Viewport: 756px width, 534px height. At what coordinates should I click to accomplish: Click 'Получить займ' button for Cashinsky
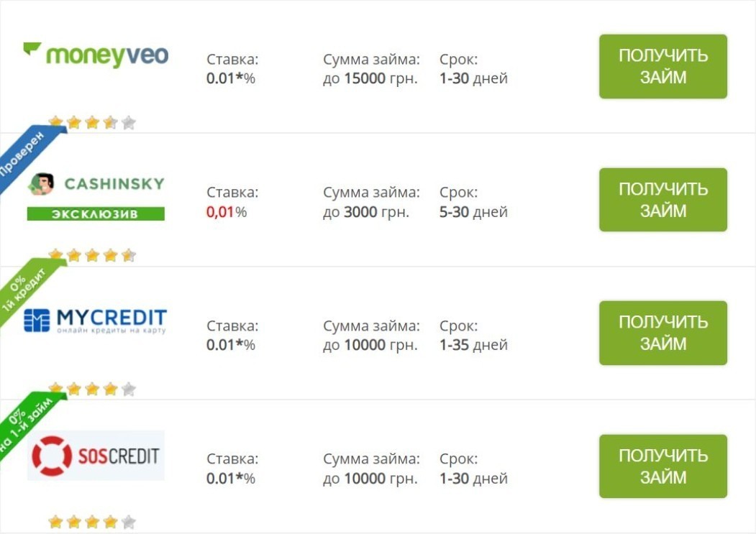(x=663, y=200)
